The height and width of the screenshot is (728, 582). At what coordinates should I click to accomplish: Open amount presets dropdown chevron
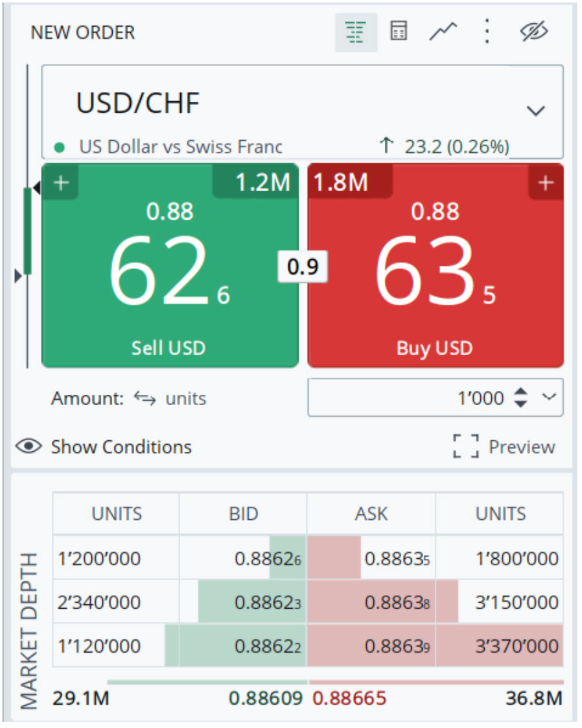(x=548, y=397)
